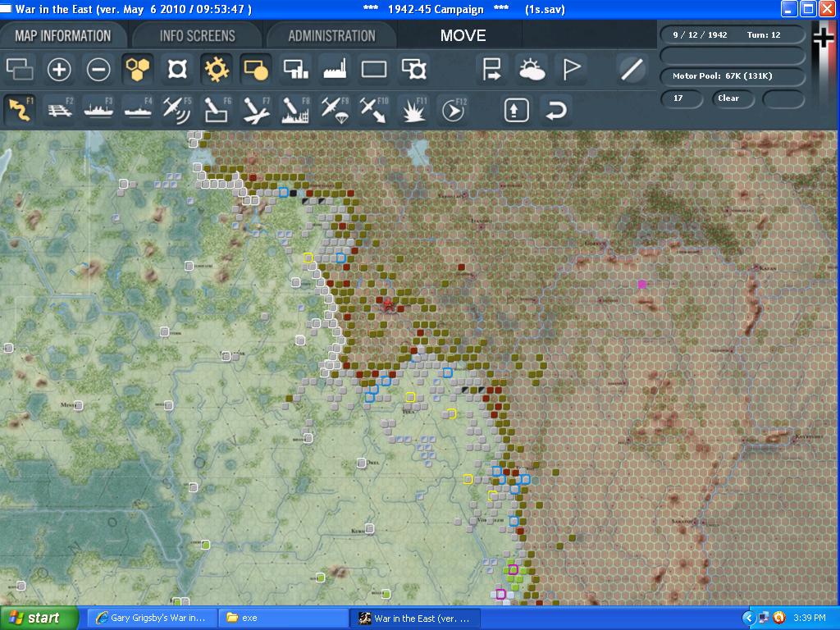
Task: Click the undo curved arrow icon
Action: click(x=555, y=111)
